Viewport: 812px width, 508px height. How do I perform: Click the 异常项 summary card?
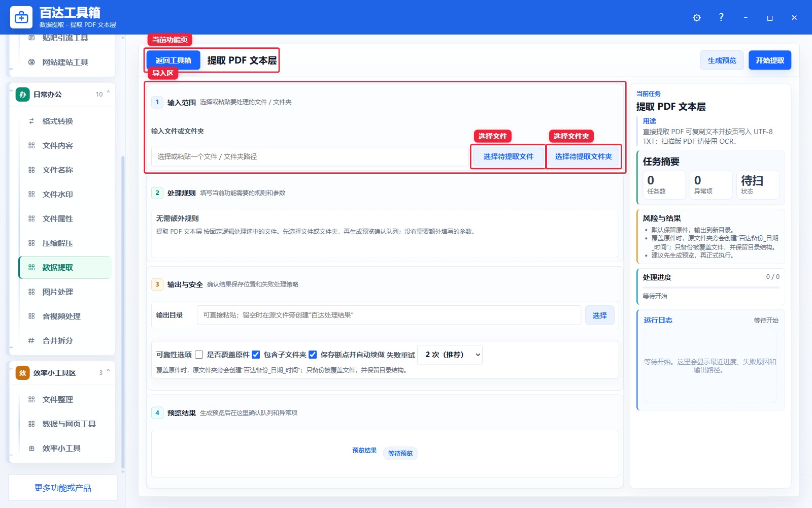(x=711, y=184)
